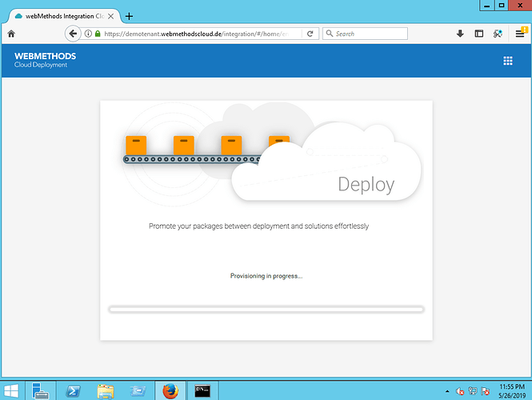Image resolution: width=532 pixels, height=400 pixels.
Task: Show hidden system tray icons arrow
Action: tap(447, 391)
